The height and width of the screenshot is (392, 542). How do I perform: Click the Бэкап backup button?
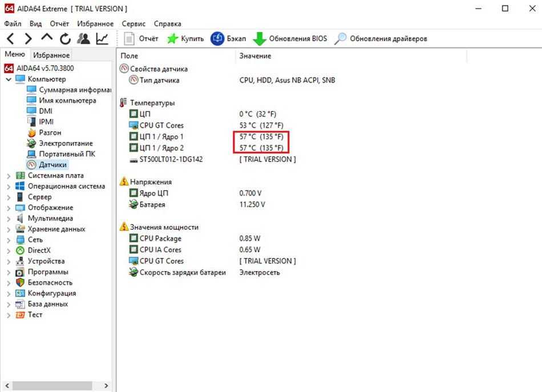pyautogui.click(x=228, y=38)
